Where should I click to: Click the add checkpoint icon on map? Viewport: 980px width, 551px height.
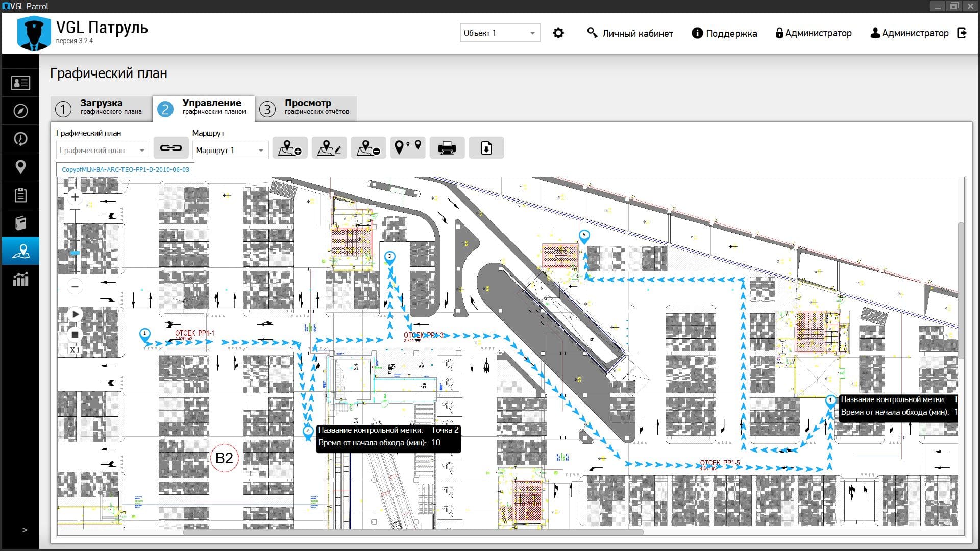(x=289, y=148)
